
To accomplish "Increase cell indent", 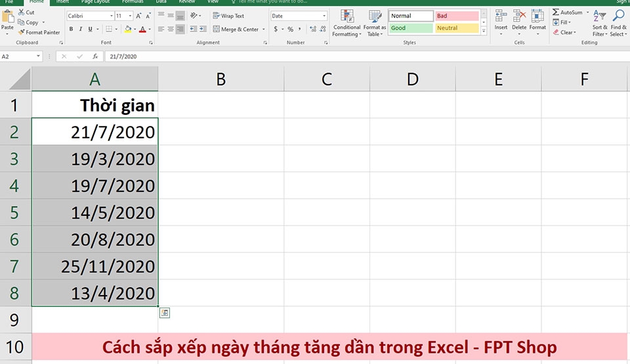I will pos(203,29).
